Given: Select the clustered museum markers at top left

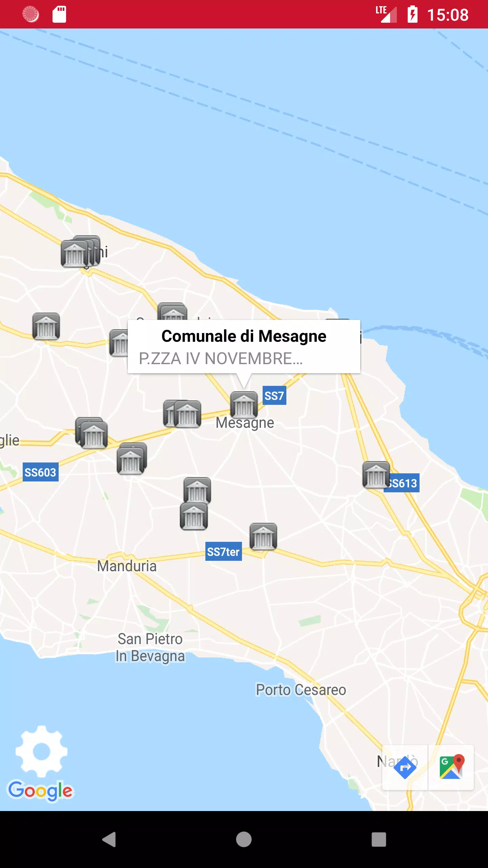Looking at the screenshot, I should tap(81, 252).
